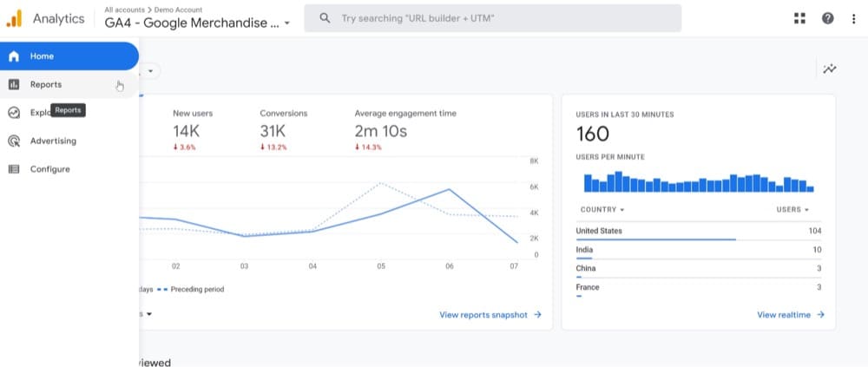Click the Analytics product name text
The height and width of the screenshot is (367, 868).
[x=59, y=18]
